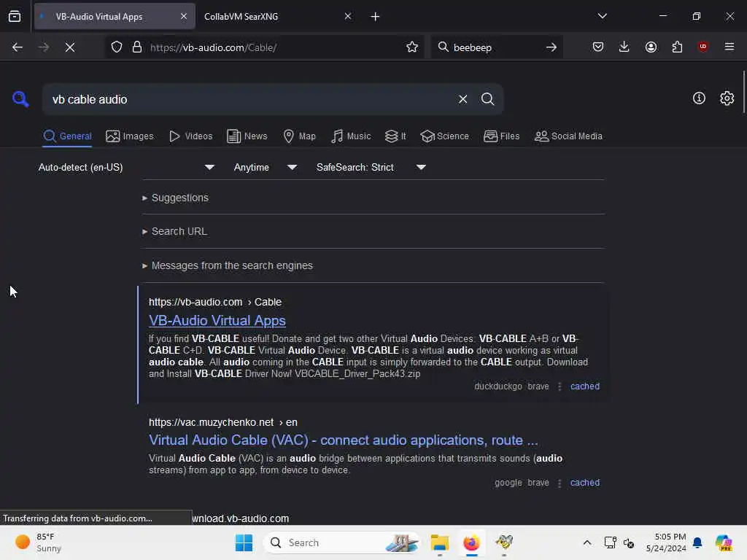
Task: Open Windows Start menu
Action: (x=244, y=542)
